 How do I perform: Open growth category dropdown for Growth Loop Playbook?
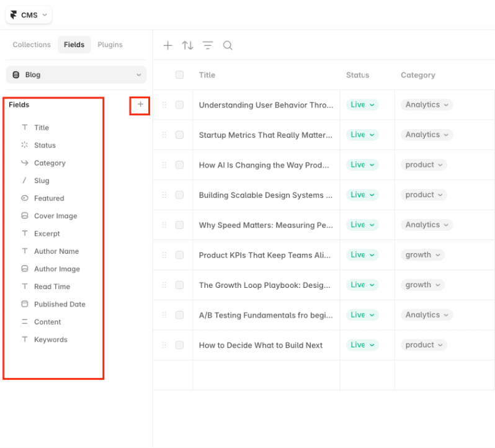coord(422,285)
